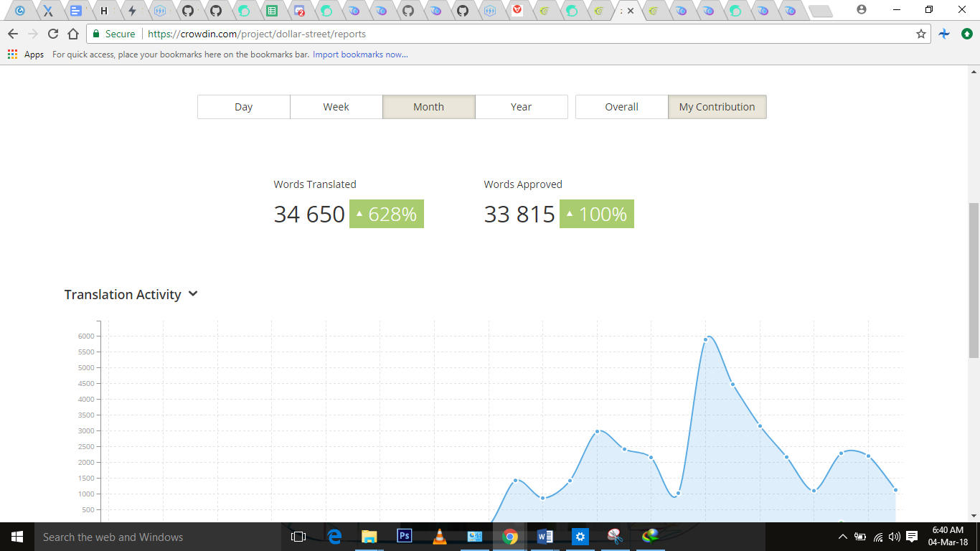Click the highest chart data point near 6000
Screen dimensions: 980x551
[x=706, y=339]
